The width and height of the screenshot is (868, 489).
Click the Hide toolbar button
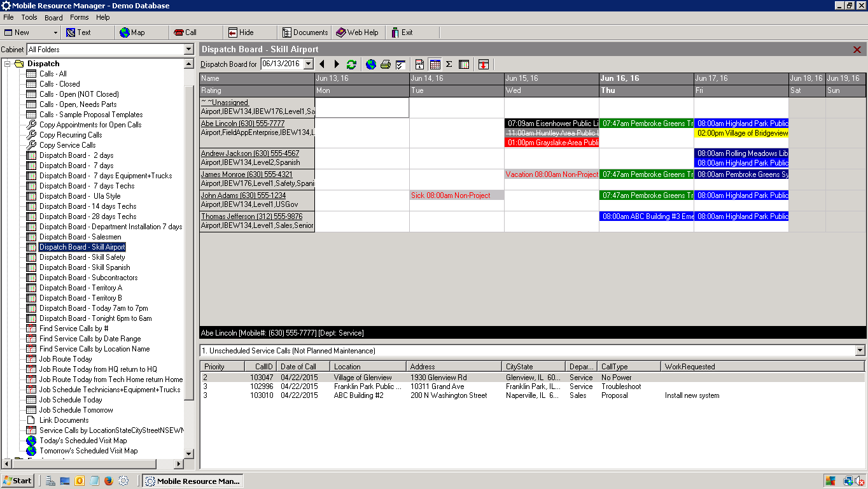241,32
